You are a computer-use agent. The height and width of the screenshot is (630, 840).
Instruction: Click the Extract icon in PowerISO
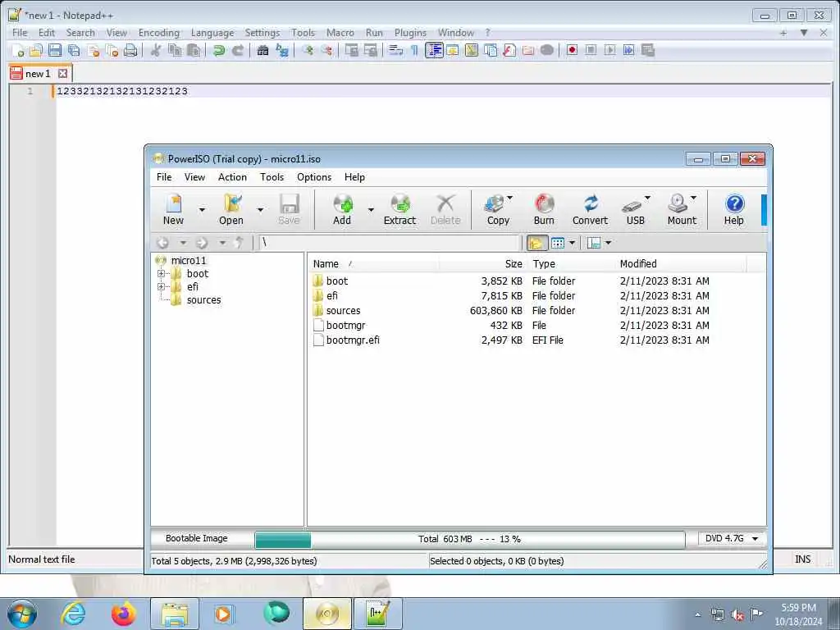399,209
